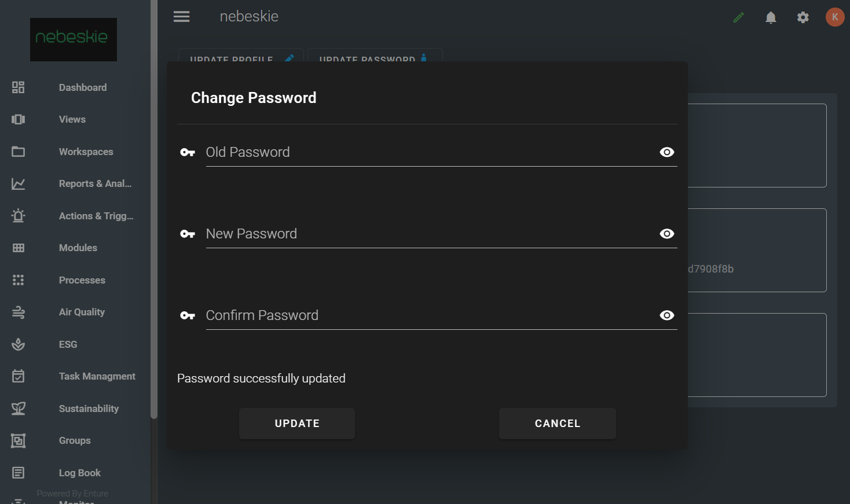This screenshot has height=504, width=850.
Task: Show the Old Password text
Action: pos(667,152)
